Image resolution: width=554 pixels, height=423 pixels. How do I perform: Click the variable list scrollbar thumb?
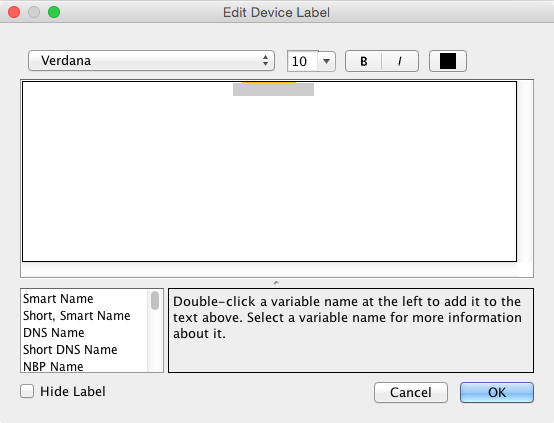155,300
